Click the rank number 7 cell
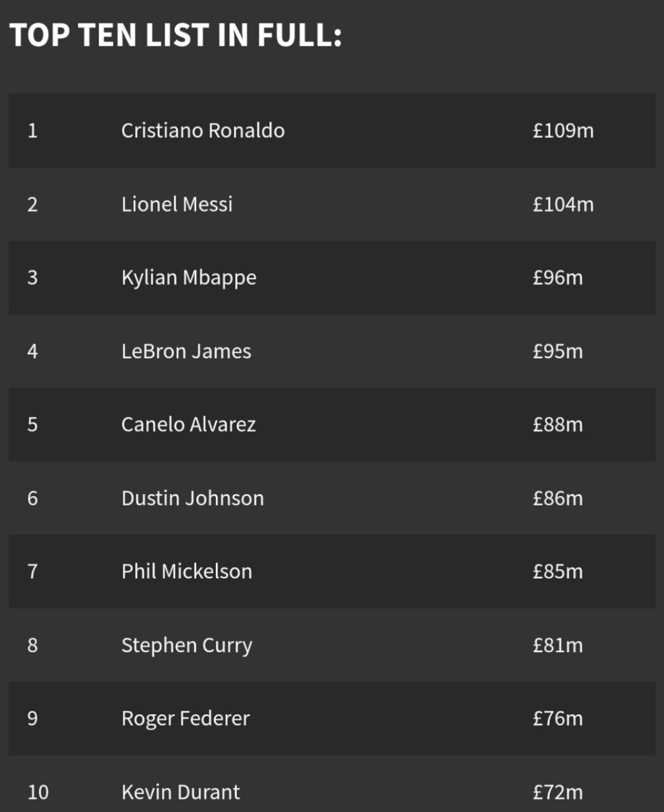 [33, 572]
